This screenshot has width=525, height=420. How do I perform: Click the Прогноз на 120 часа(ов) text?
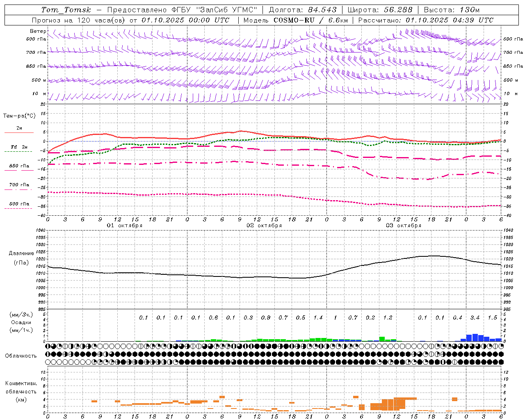click(79, 20)
